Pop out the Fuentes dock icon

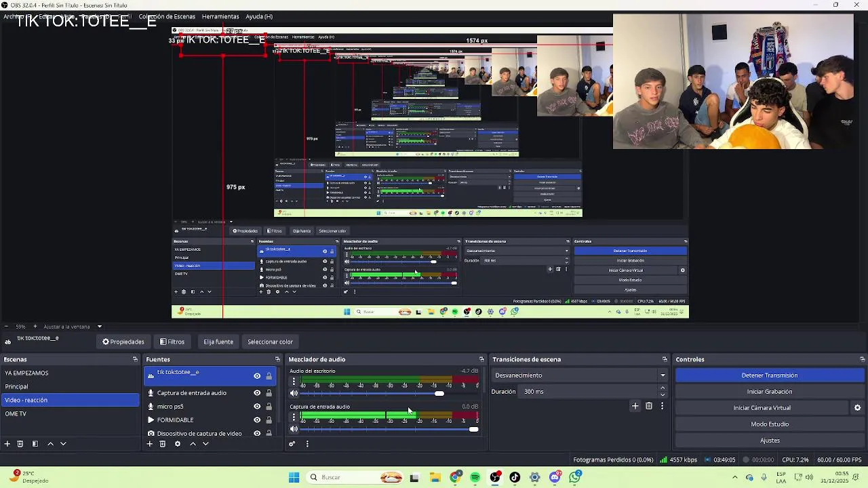[277, 359]
